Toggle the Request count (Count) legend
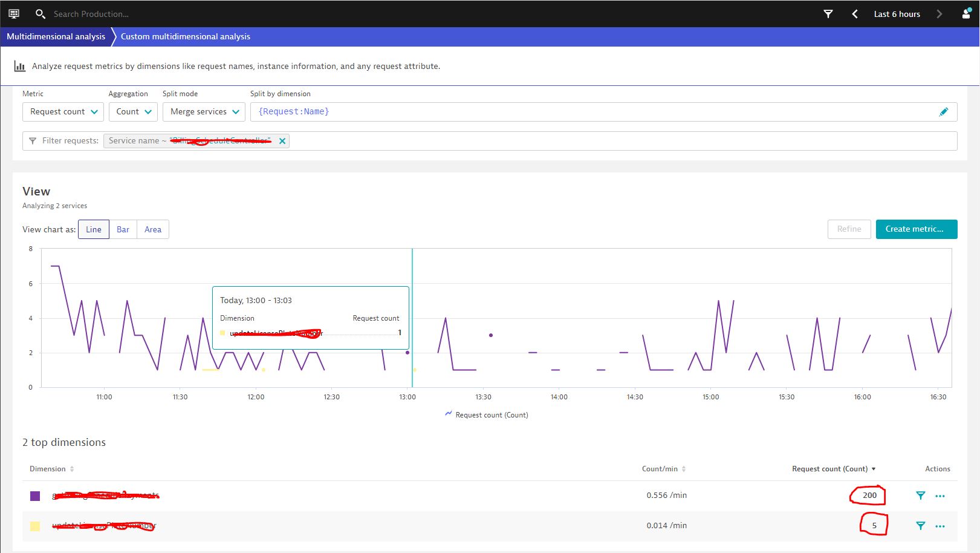This screenshot has width=980, height=553. 487,414
